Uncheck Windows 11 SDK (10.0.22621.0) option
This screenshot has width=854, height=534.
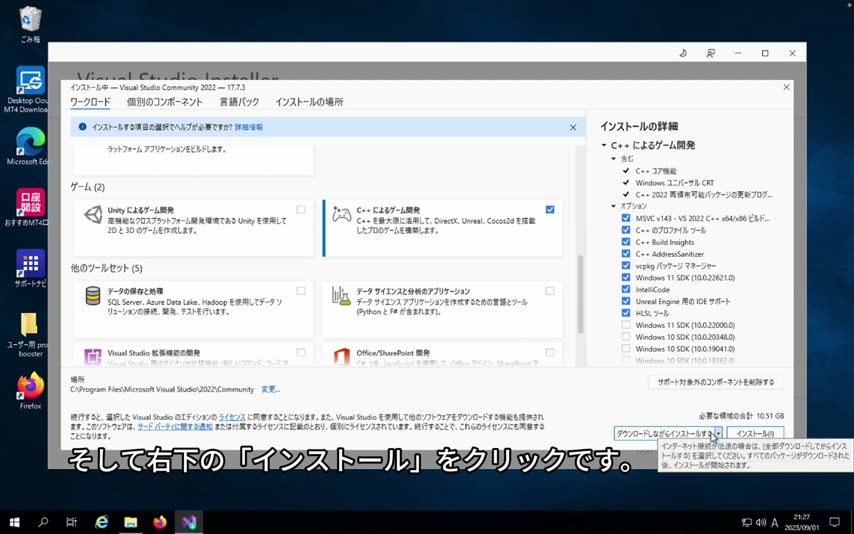click(626, 277)
